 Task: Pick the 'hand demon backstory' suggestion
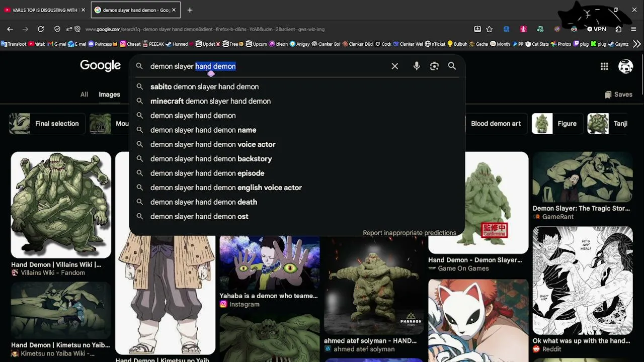click(x=297, y=159)
